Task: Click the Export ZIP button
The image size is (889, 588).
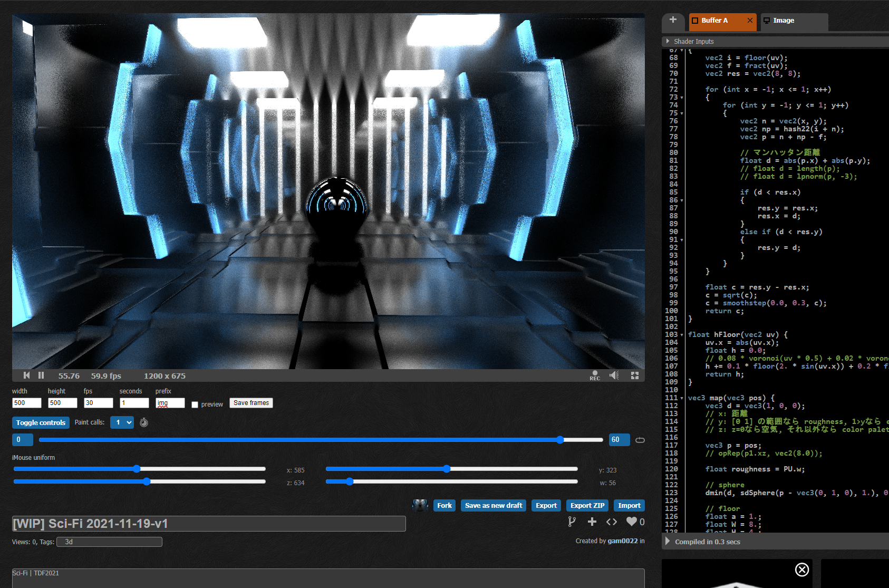Action: click(x=587, y=505)
